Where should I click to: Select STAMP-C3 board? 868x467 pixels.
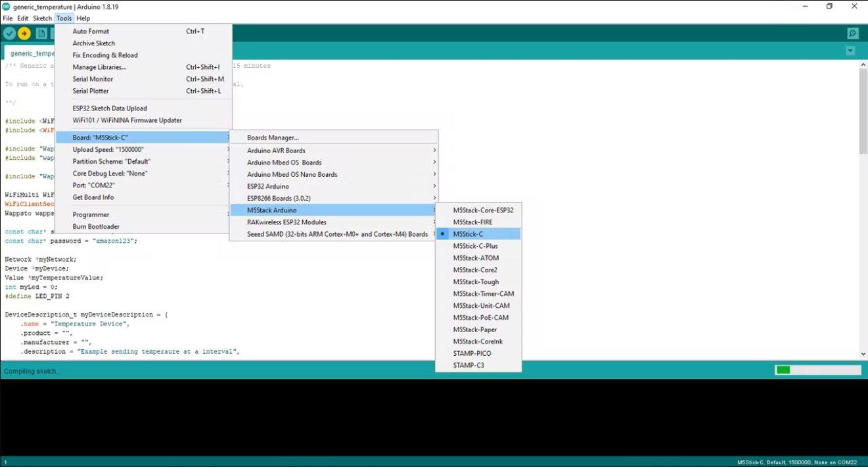tap(478, 365)
